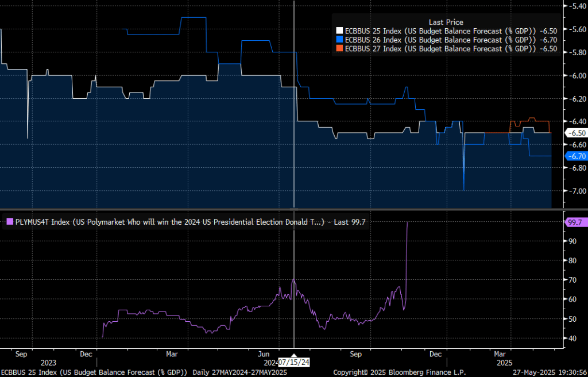The image size is (588, 377).
Task: Click the 2023 year axis label
Action: tap(48, 362)
